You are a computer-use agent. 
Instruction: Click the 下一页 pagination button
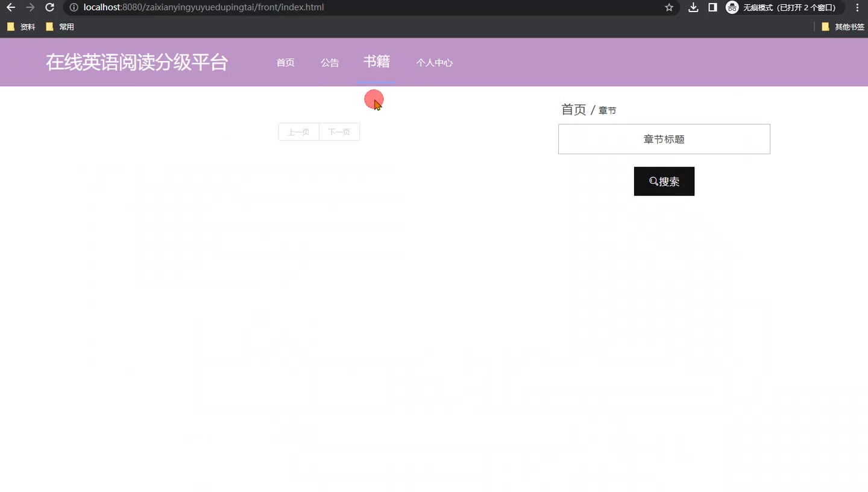(x=339, y=132)
